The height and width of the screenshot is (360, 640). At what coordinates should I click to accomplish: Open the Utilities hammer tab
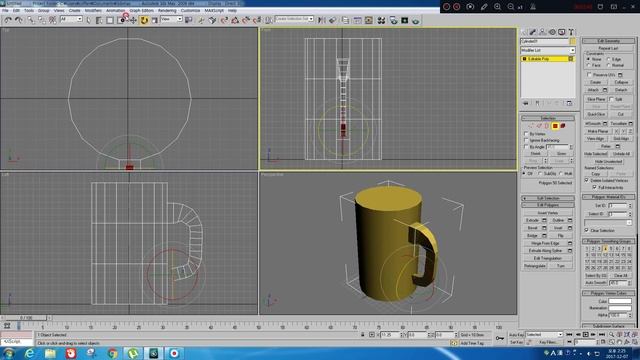point(571,32)
